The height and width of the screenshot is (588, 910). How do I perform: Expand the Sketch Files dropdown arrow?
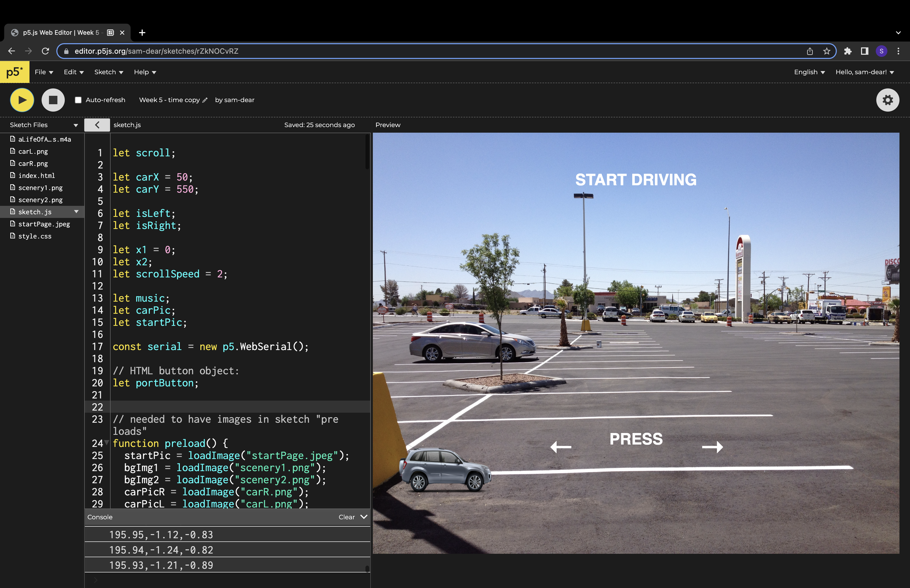point(76,125)
